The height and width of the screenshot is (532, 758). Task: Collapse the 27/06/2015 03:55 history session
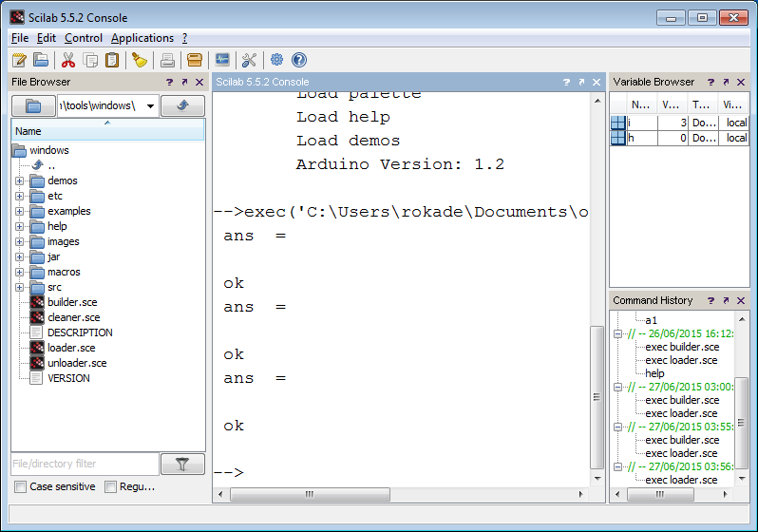(617, 427)
